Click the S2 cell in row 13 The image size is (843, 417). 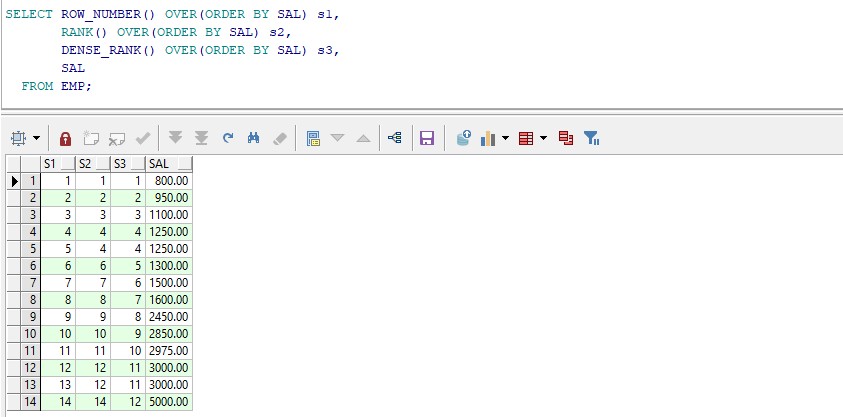click(x=93, y=385)
